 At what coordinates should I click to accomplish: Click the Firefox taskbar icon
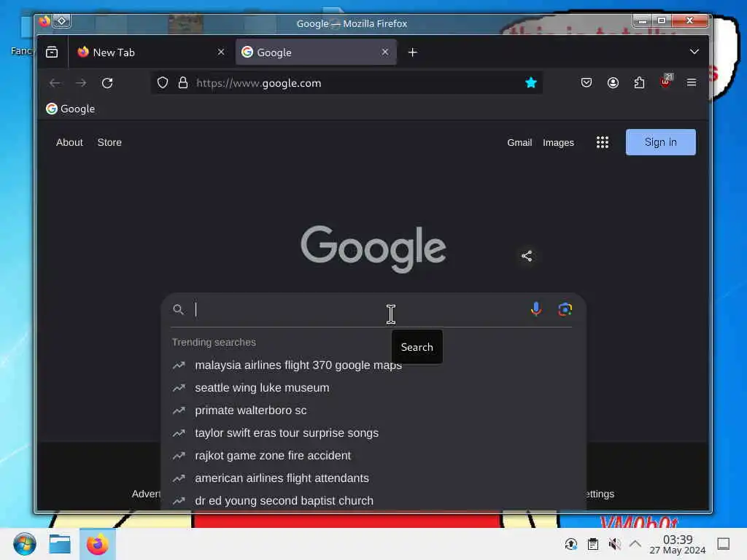click(97, 544)
